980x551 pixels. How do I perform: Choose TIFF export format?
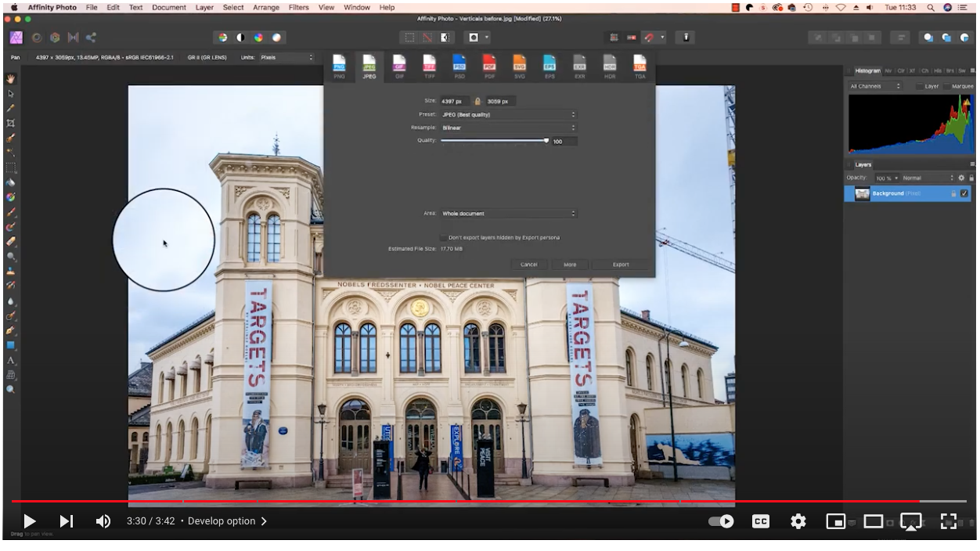[x=430, y=67]
